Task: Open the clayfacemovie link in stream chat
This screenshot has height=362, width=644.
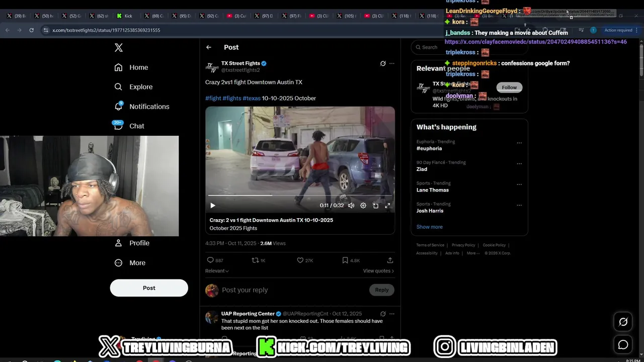Action: click(x=536, y=42)
